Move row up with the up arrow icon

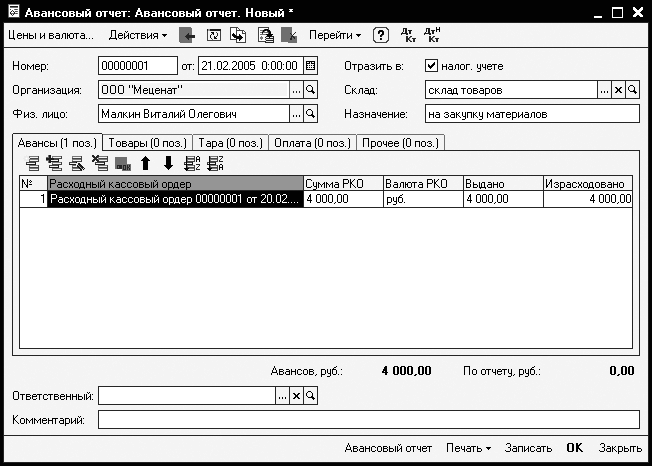coord(145,163)
